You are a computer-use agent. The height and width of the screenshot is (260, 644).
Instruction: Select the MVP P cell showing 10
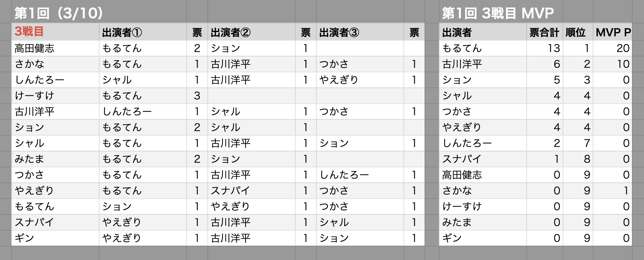tap(623, 64)
